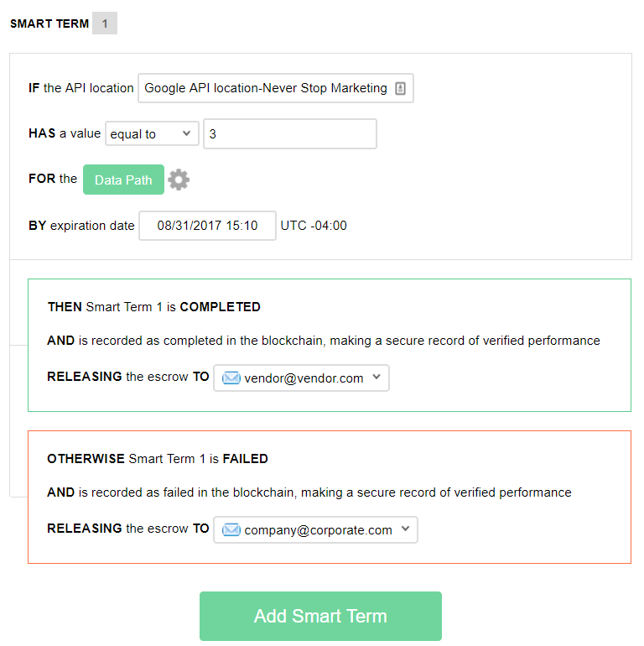
Task: Click the "IF the API location" label
Action: coord(80,88)
